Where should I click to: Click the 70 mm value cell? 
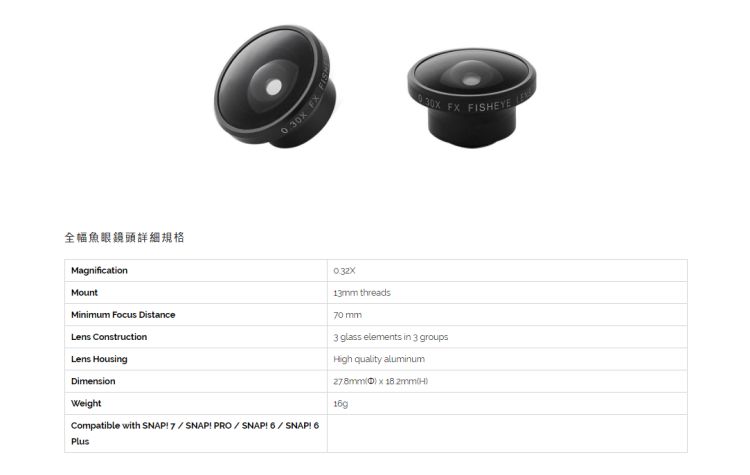point(507,315)
